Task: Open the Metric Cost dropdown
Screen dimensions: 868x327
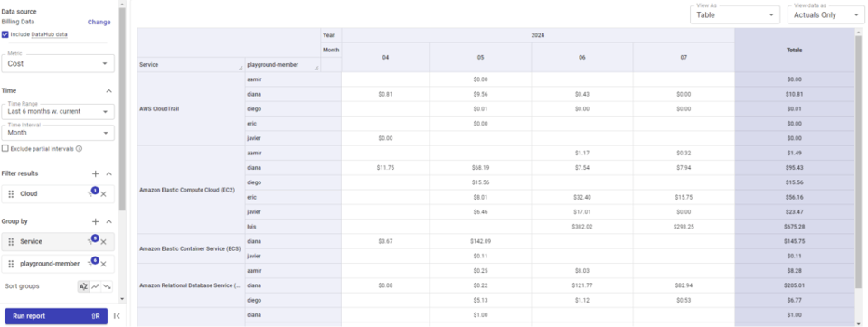Action: coord(58,63)
